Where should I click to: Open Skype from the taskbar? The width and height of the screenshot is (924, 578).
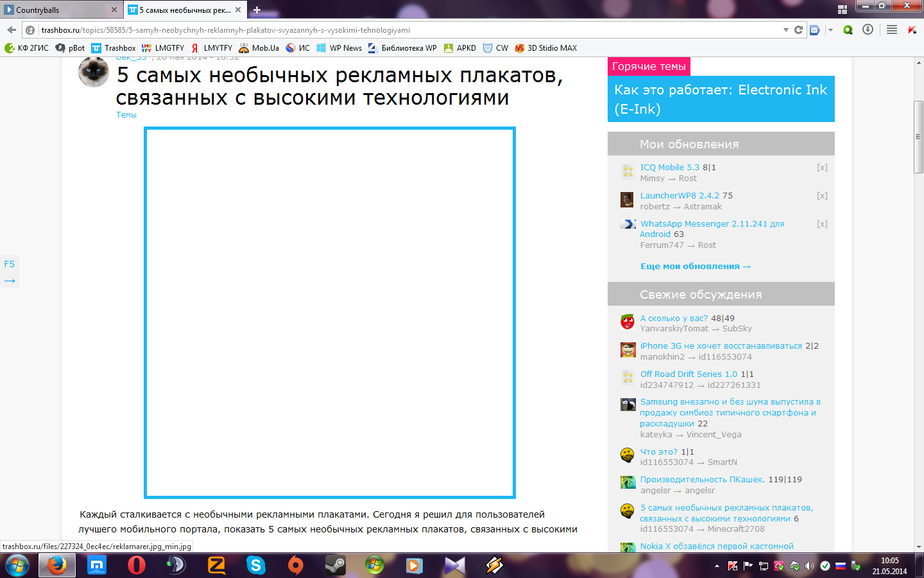point(255,565)
